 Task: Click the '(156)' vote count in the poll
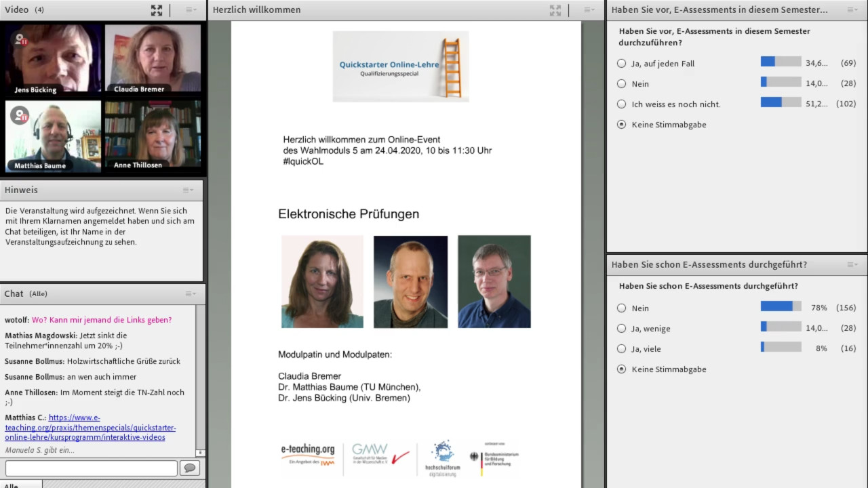[x=846, y=308]
